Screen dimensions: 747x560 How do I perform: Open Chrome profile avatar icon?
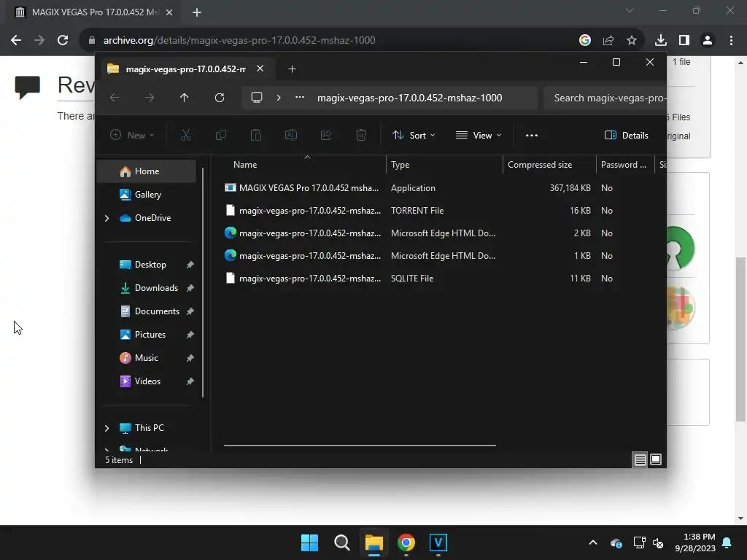click(x=708, y=40)
